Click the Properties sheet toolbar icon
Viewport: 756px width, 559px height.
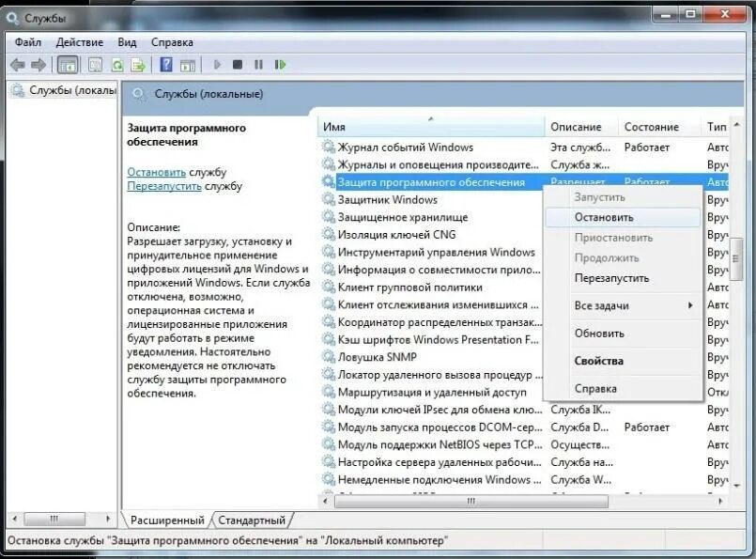point(95,65)
